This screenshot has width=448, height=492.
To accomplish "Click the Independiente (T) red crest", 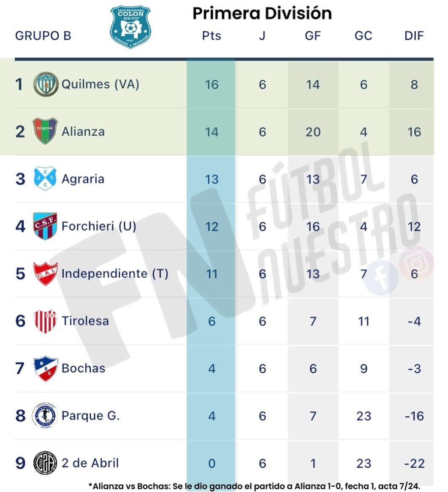I will click(45, 273).
